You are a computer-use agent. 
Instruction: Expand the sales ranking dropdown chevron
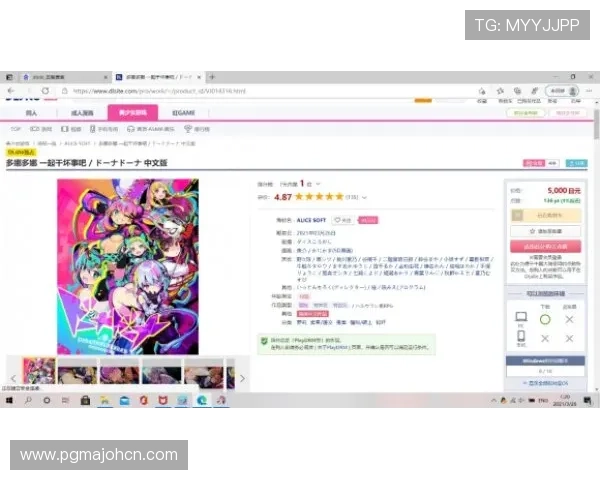pyautogui.click(x=318, y=184)
